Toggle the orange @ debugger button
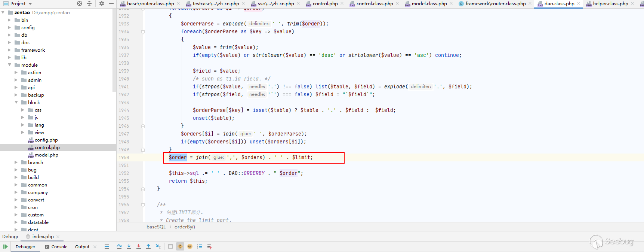Screen dimensions: 644x252 pos(190,246)
